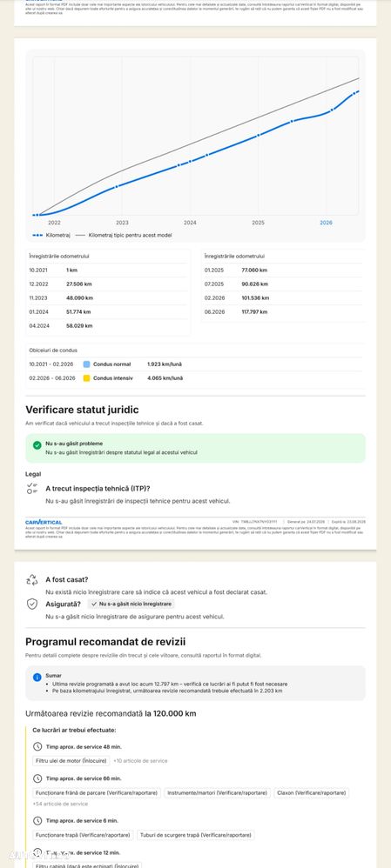The image size is (391, 868).
Task: Click the clock icon for 6 min service
Action: point(37,820)
